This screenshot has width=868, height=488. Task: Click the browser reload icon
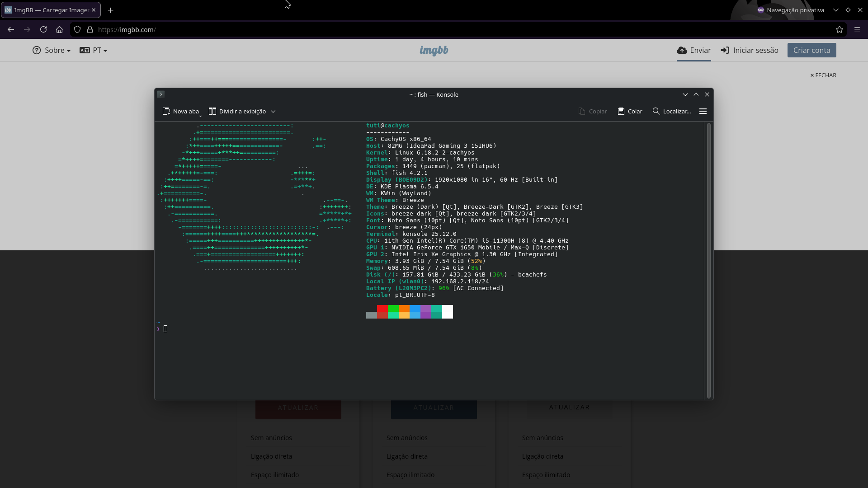tap(43, 29)
